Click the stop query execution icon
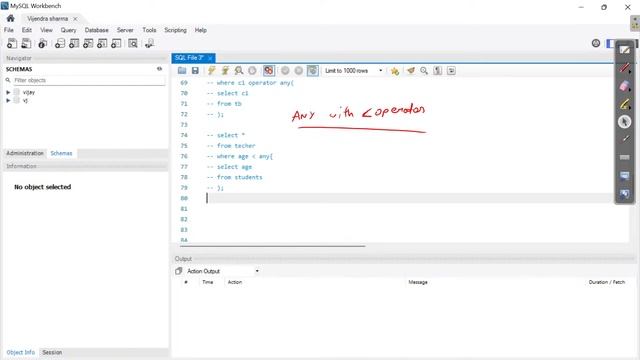Viewport: 640px width, 360px height. click(252, 71)
